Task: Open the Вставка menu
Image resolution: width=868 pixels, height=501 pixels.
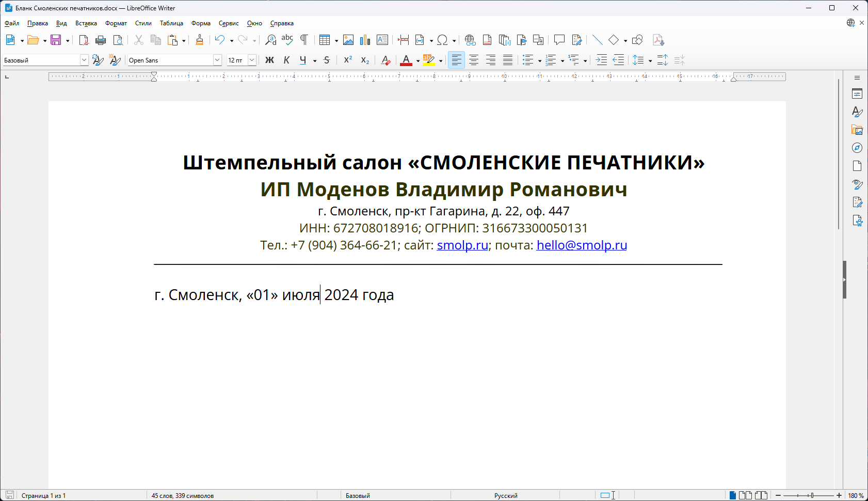Action: pyautogui.click(x=86, y=23)
